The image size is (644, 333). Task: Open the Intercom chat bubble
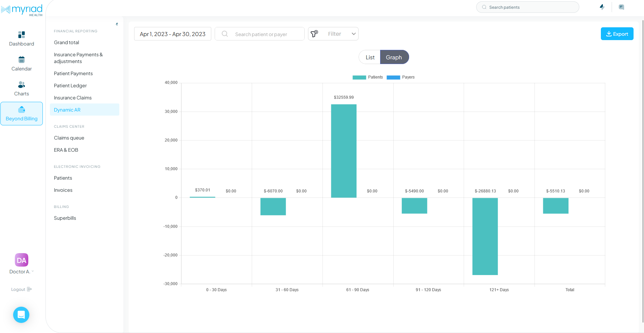(21, 314)
